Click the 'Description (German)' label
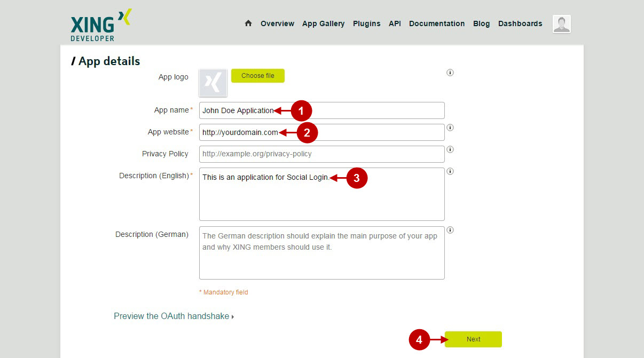 point(152,234)
